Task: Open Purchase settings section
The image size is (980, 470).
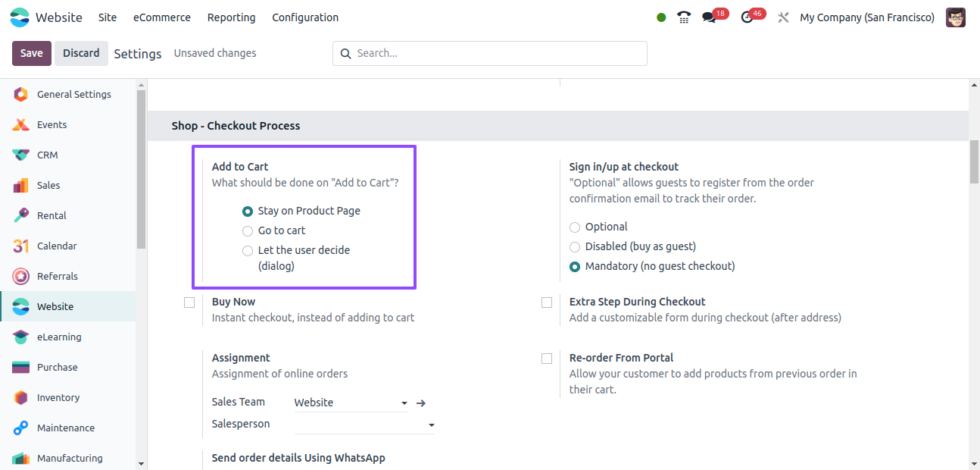Action: click(x=68, y=368)
